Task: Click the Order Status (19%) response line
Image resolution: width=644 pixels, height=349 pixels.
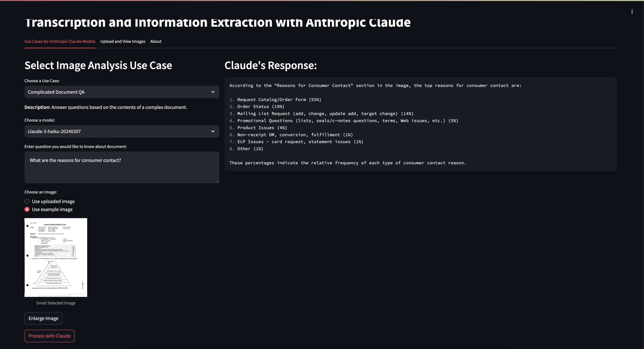Action: 261,107
